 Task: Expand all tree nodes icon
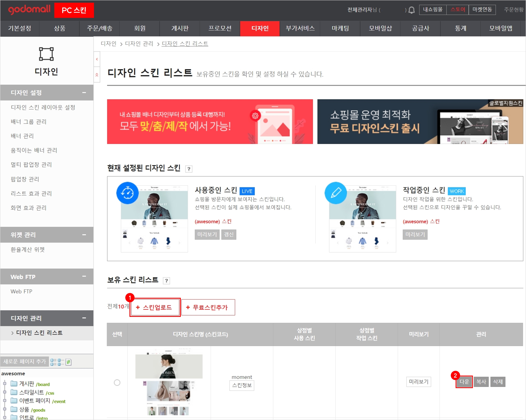point(53,362)
